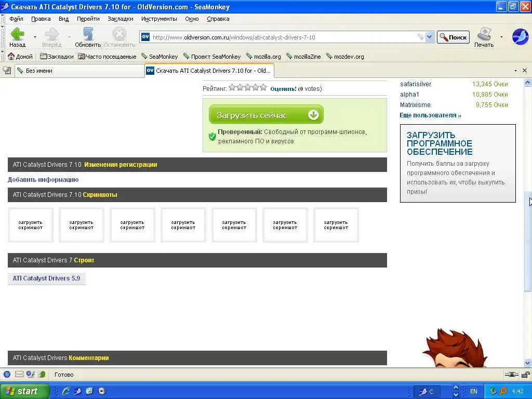Click the Navigator globe icon in status bar

(7, 374)
